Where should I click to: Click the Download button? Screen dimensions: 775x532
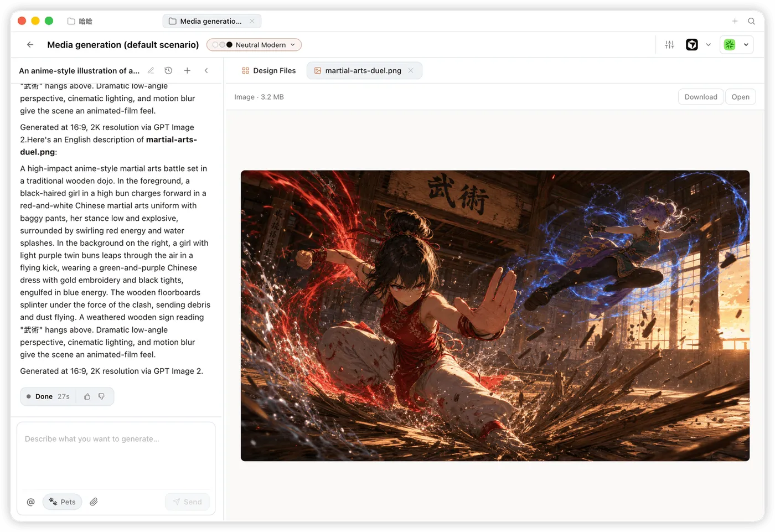click(701, 97)
